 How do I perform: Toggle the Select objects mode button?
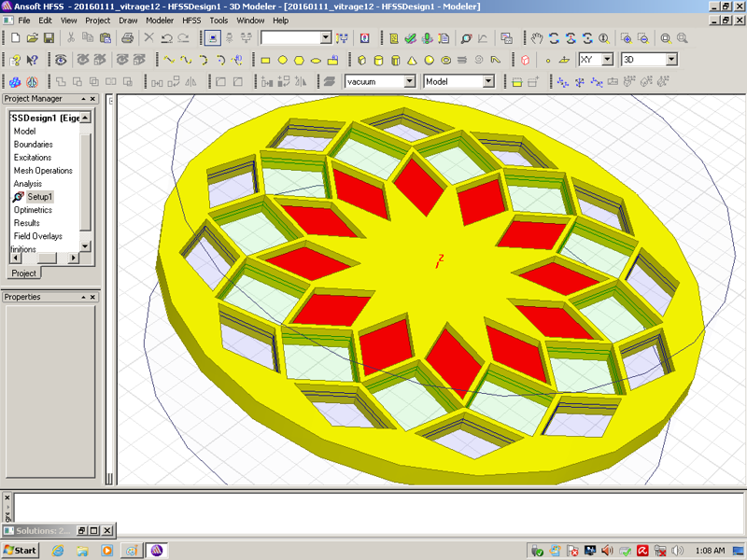pos(213,38)
